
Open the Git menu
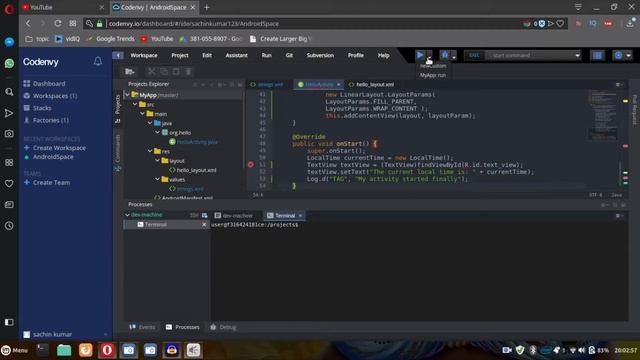[289, 55]
